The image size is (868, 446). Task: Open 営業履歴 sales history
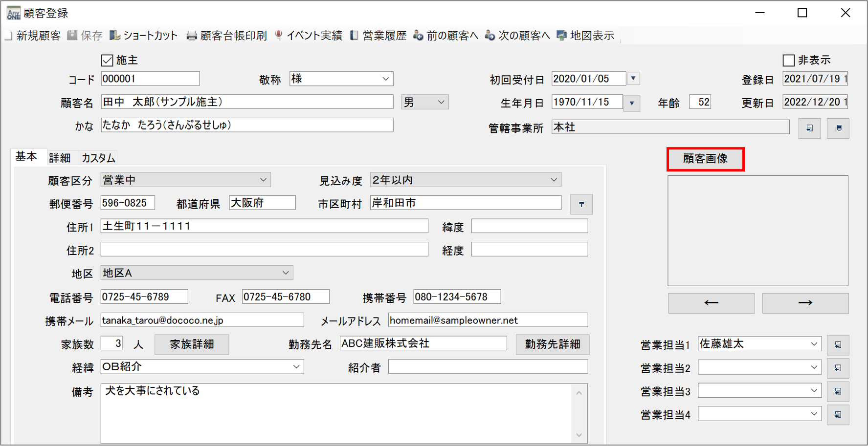click(378, 36)
